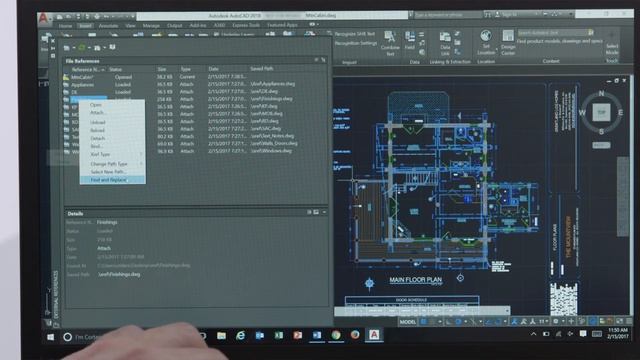
Task: Toggle Snap mode in status bar
Action: [433, 322]
